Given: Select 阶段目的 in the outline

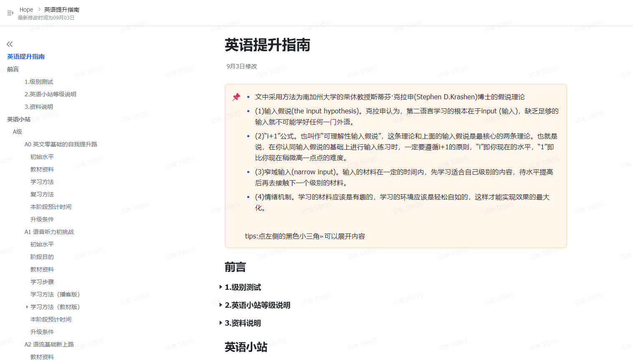Looking at the screenshot, I should coord(42,257).
